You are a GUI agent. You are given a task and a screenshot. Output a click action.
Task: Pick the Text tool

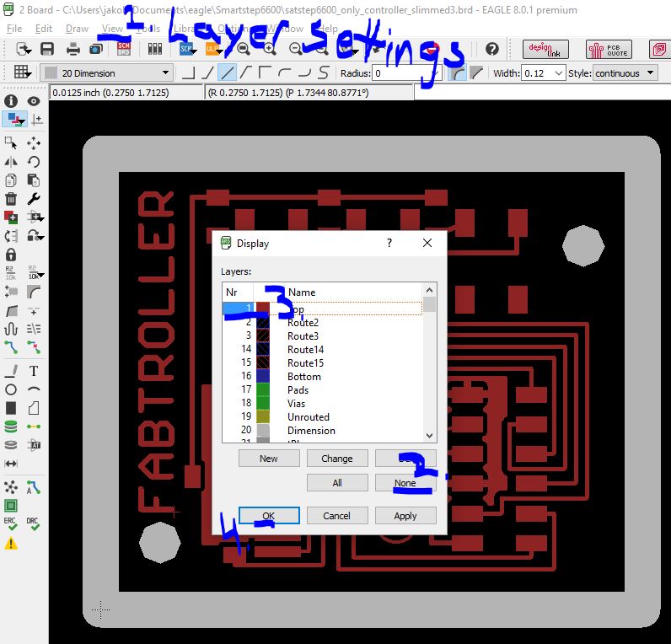[34, 371]
